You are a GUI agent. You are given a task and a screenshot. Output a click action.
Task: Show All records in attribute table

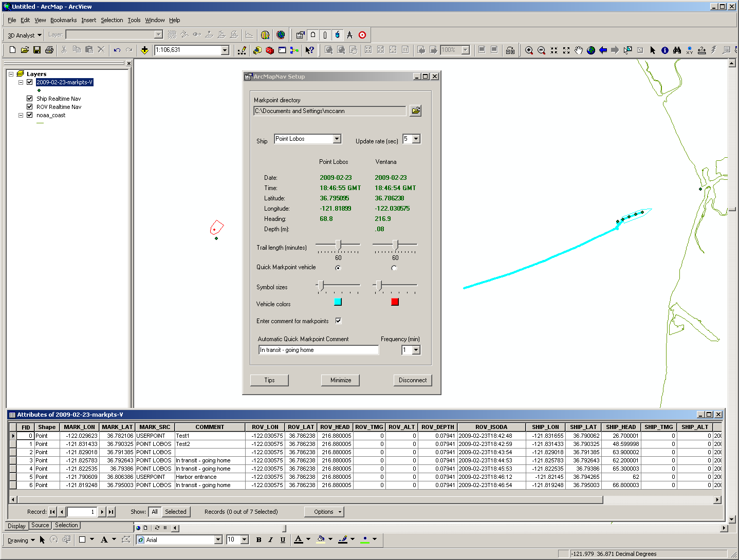tap(155, 512)
